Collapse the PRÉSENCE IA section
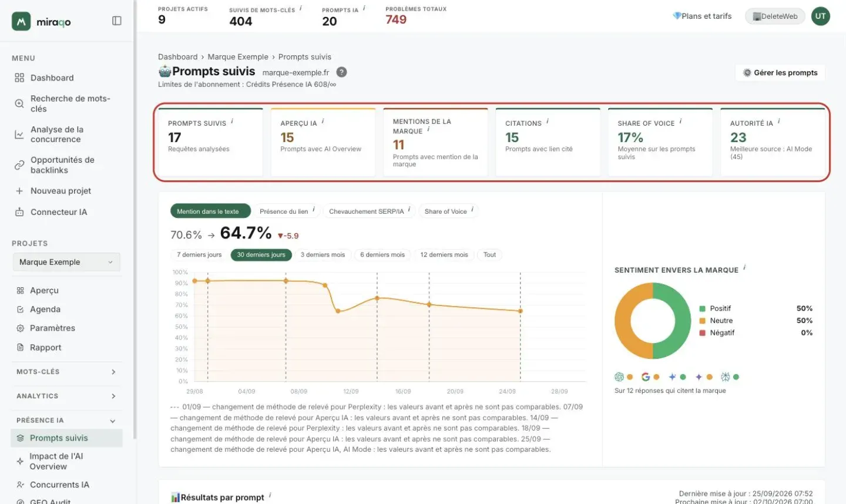846x504 pixels. coord(66,421)
